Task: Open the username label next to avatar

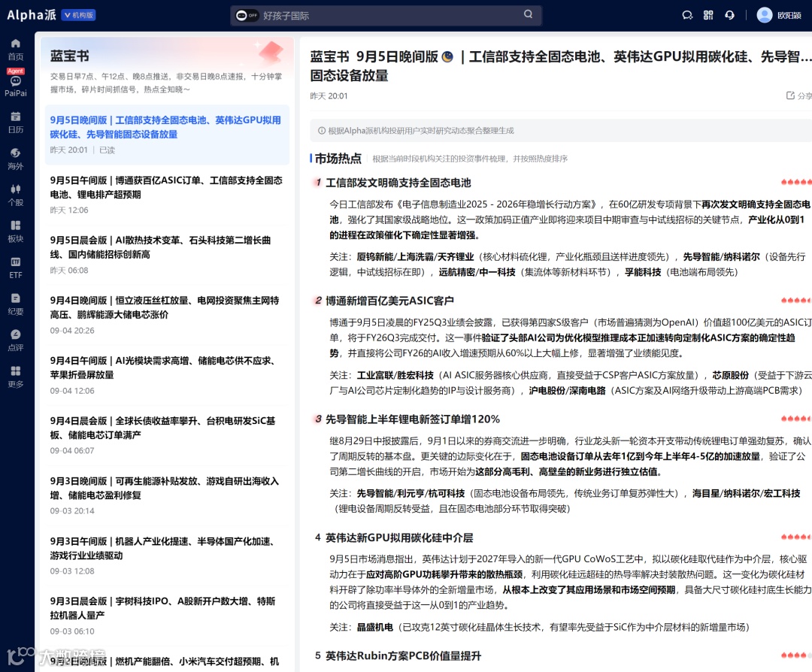Action: [x=789, y=16]
